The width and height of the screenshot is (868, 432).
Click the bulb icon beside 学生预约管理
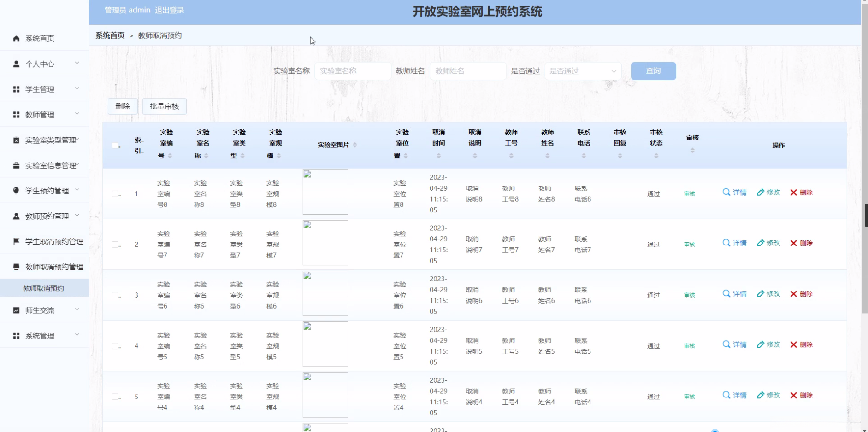point(16,191)
